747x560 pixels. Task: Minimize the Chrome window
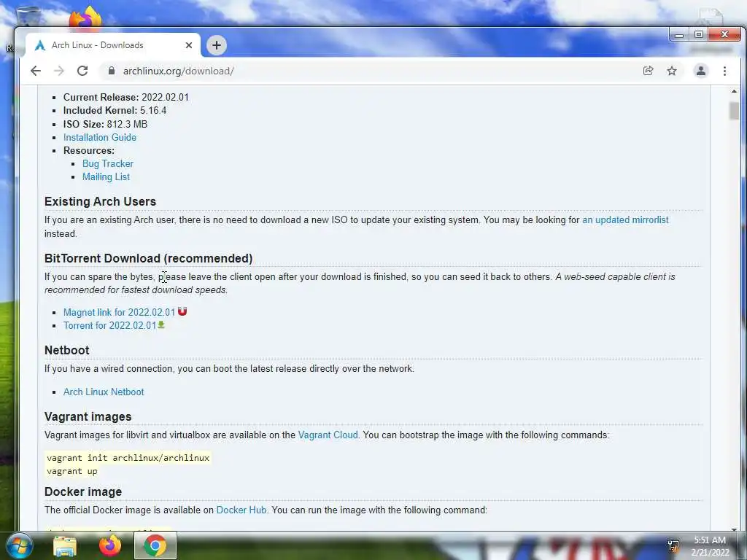tap(679, 35)
